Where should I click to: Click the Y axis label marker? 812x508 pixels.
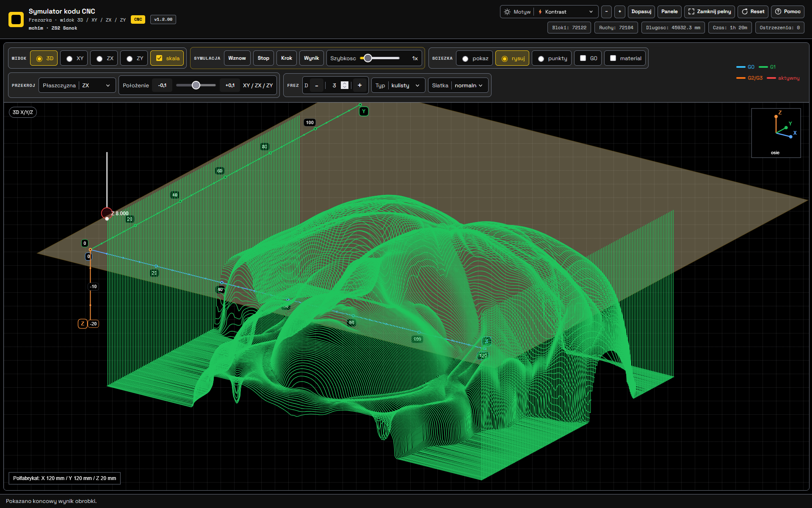[x=364, y=111]
